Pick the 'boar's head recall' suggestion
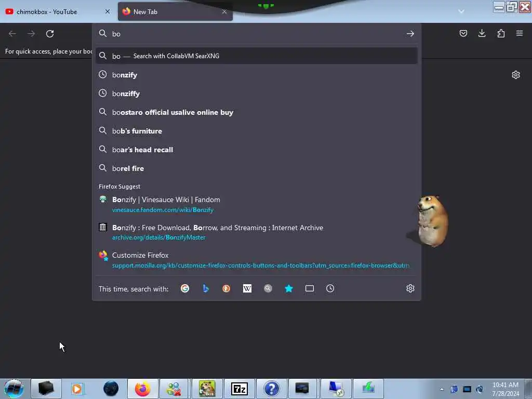This screenshot has width=532, height=399. [257, 149]
